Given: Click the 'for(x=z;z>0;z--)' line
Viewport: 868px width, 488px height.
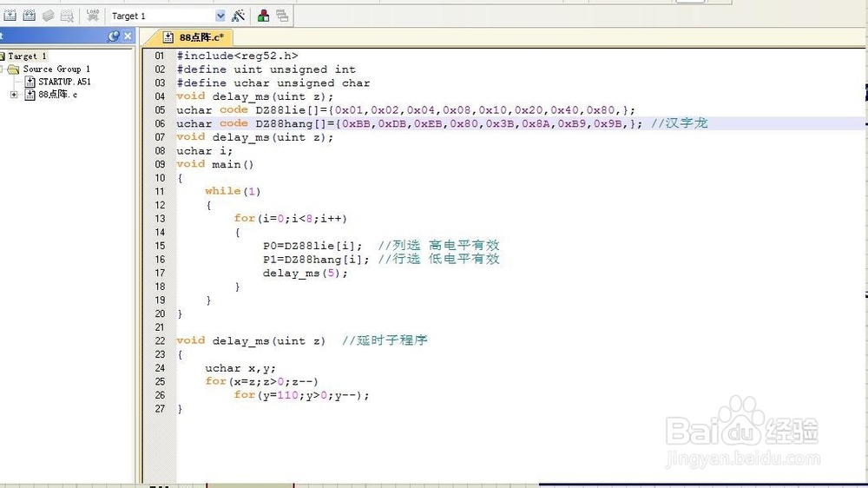Looking at the screenshot, I should click(x=261, y=381).
